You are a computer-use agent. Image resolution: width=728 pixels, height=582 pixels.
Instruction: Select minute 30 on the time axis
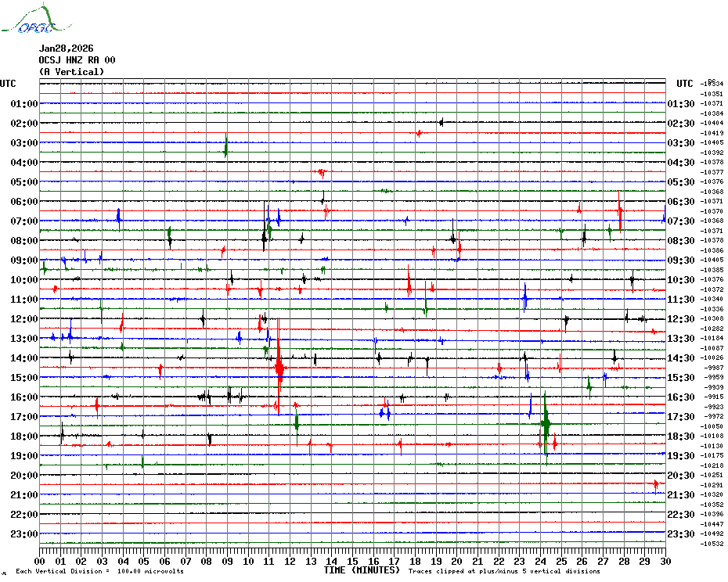pos(665,561)
